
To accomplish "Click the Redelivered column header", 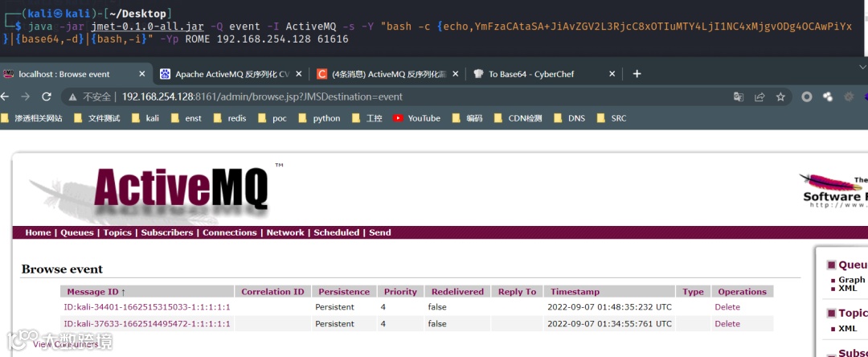I will 457,292.
